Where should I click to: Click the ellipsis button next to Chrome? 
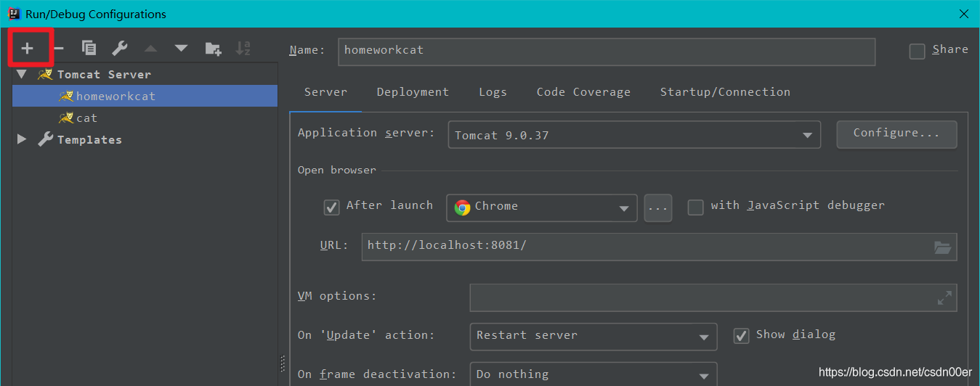click(657, 208)
